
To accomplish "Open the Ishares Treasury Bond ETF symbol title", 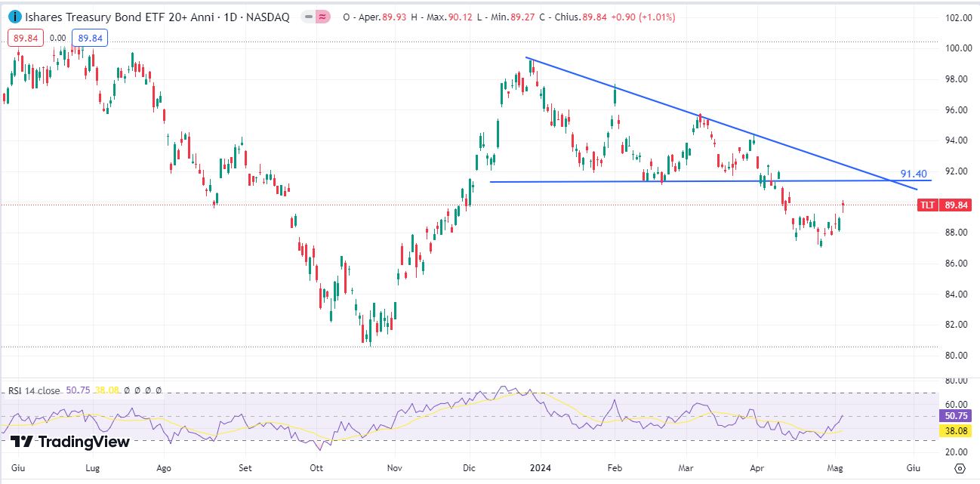I will click(x=156, y=17).
